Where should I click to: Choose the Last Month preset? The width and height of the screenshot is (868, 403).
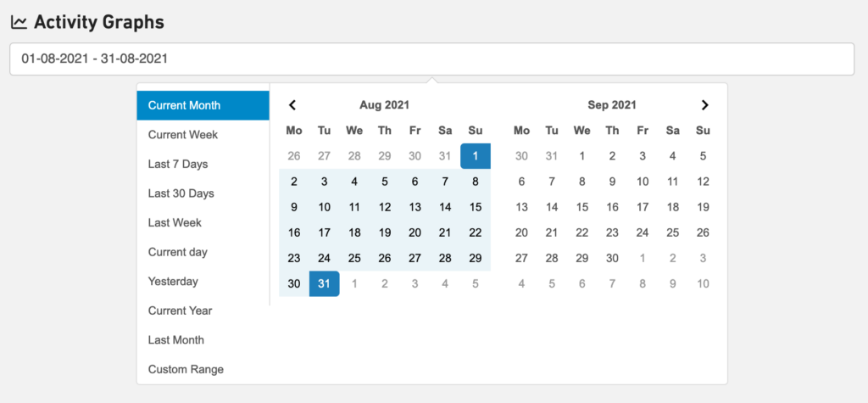tap(176, 340)
